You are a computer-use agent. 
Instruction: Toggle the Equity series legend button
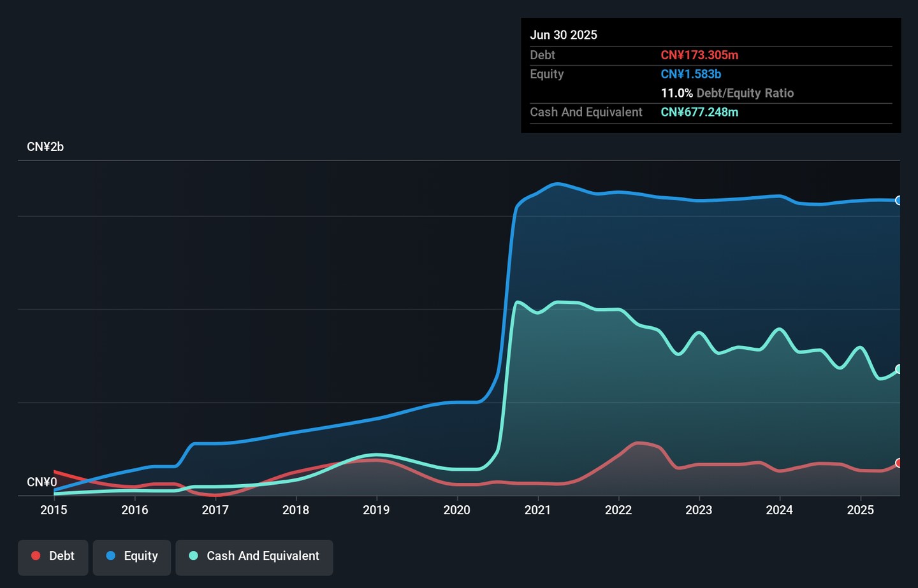tap(132, 557)
